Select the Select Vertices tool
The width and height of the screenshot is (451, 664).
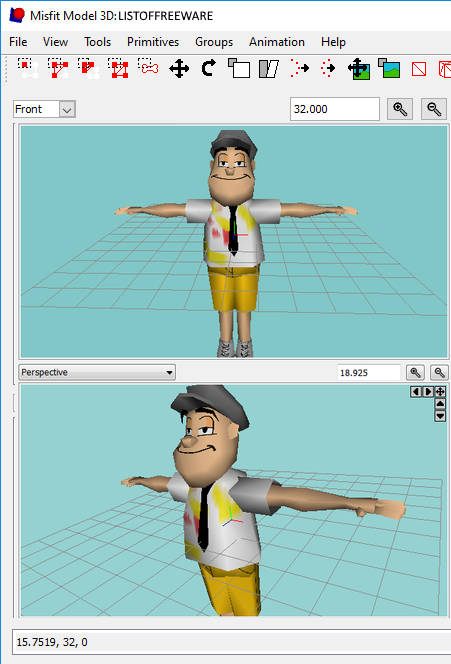28,68
